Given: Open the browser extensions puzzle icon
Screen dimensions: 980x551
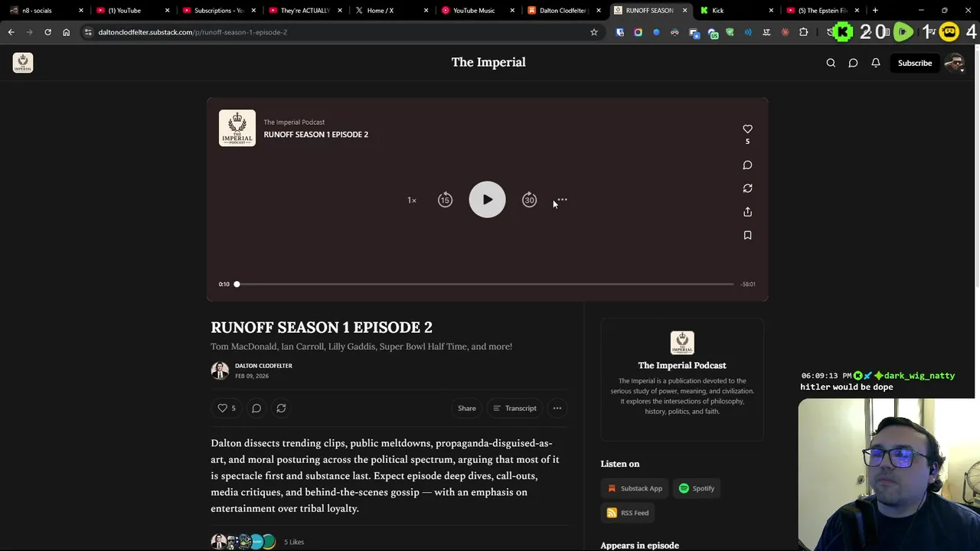Looking at the screenshot, I should (x=803, y=32).
